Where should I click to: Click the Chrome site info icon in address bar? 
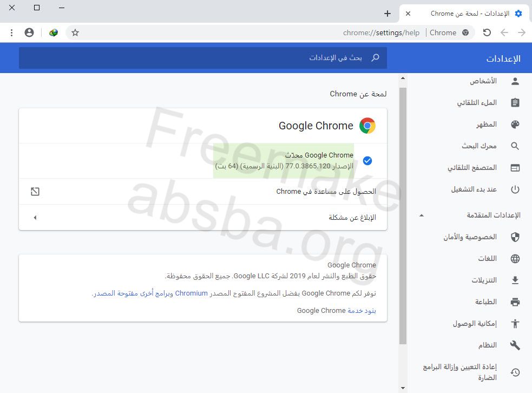point(465,32)
